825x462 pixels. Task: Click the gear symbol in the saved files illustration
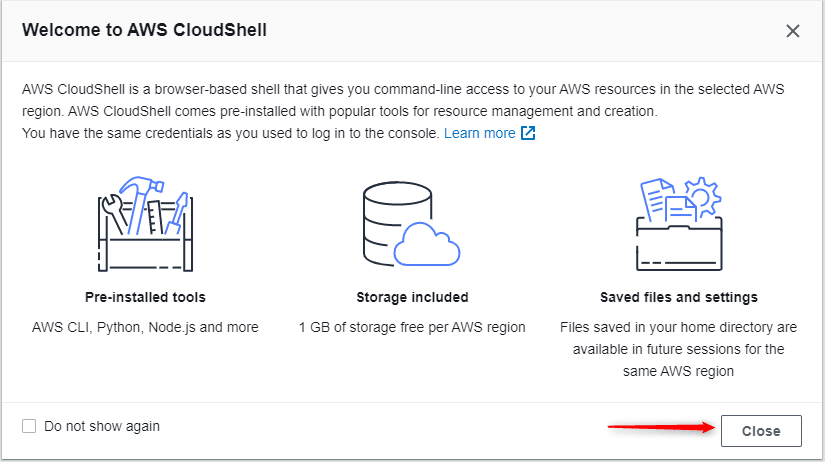pos(703,196)
